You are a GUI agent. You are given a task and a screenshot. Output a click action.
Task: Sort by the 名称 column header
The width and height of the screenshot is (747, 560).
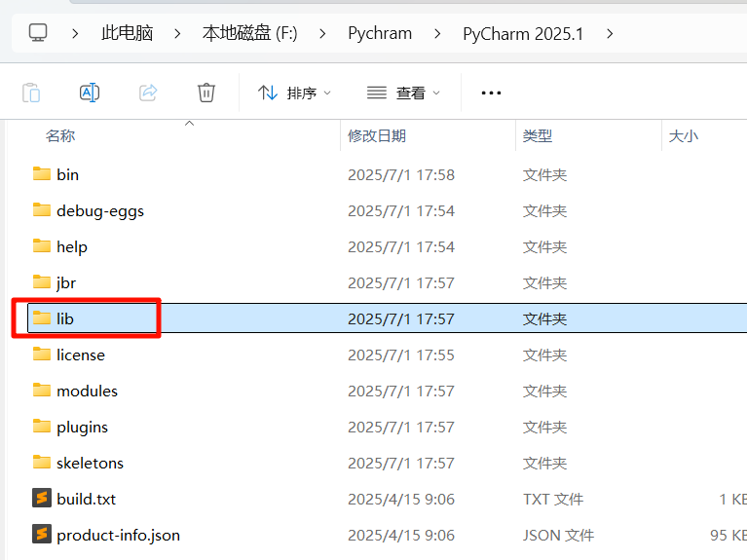tap(60, 135)
